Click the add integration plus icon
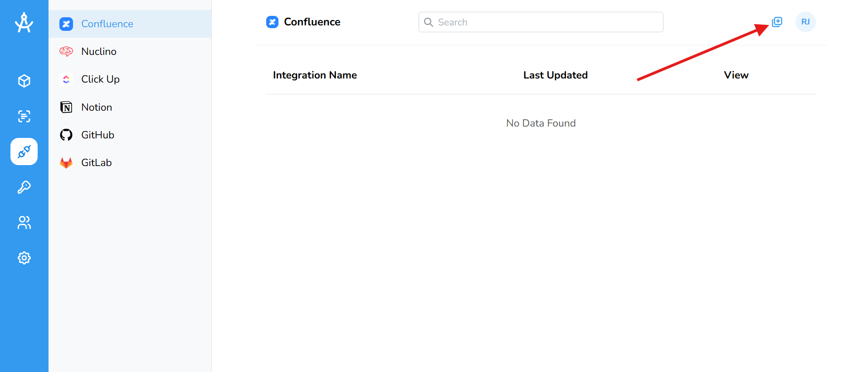868x372 pixels. coord(777,22)
